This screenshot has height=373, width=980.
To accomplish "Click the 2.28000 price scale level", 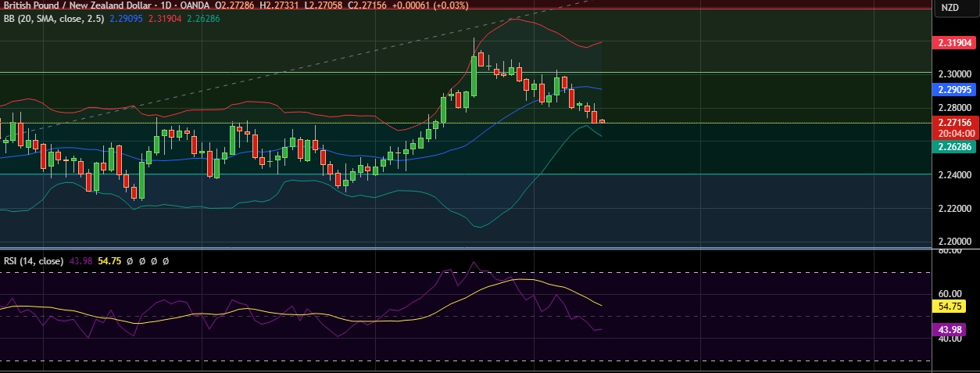I will [x=954, y=108].
